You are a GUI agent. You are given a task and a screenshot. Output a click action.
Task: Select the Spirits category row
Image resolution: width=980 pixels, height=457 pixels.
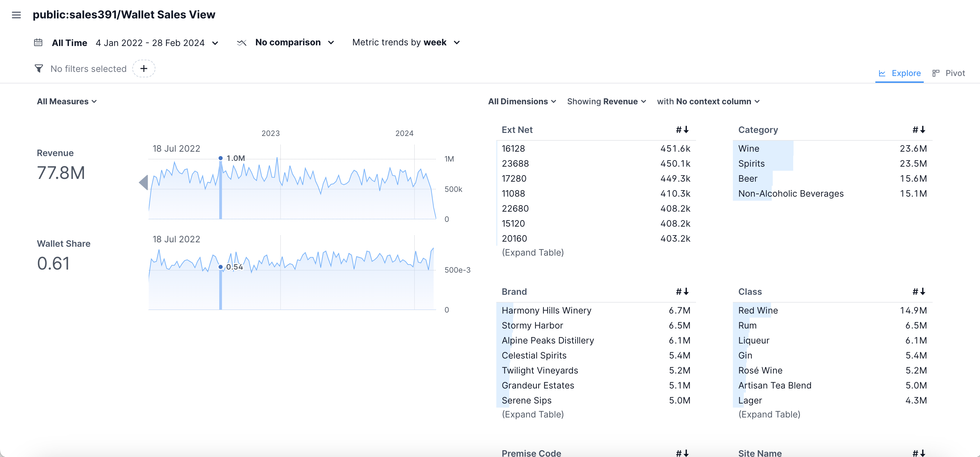(832, 164)
